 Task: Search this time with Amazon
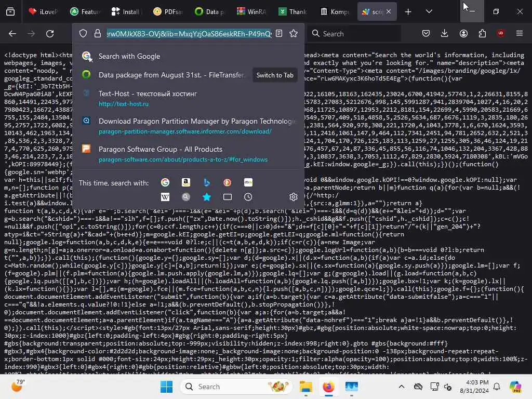point(186,182)
